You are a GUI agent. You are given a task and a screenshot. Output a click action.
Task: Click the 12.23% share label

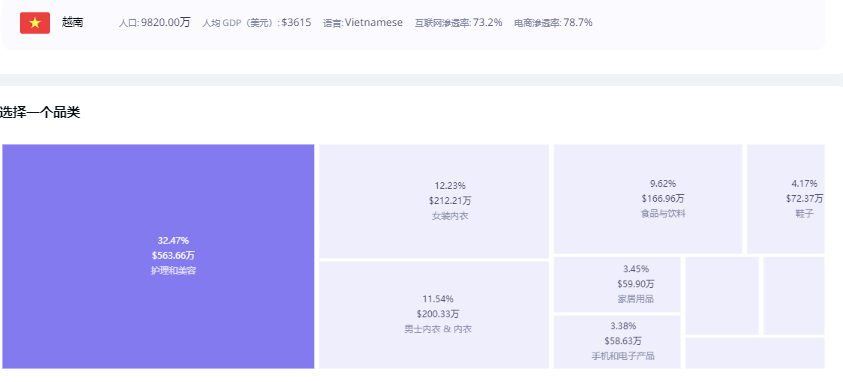coord(450,186)
